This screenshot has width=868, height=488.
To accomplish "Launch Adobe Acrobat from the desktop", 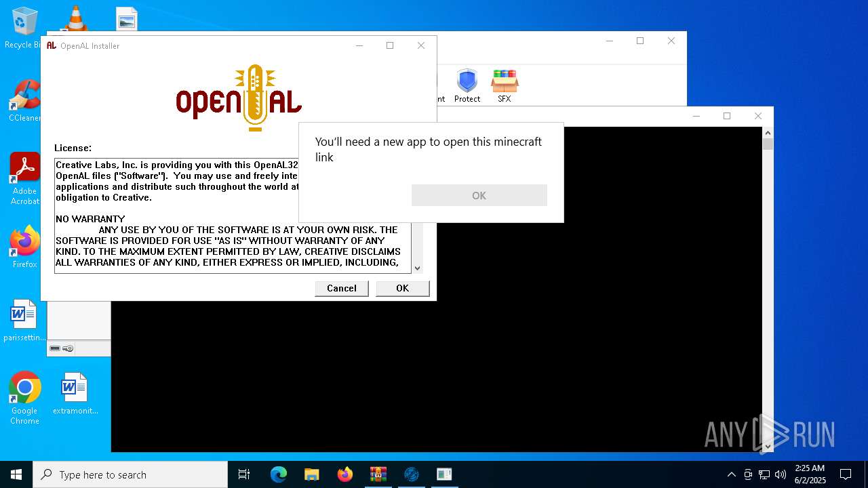I will tap(24, 179).
